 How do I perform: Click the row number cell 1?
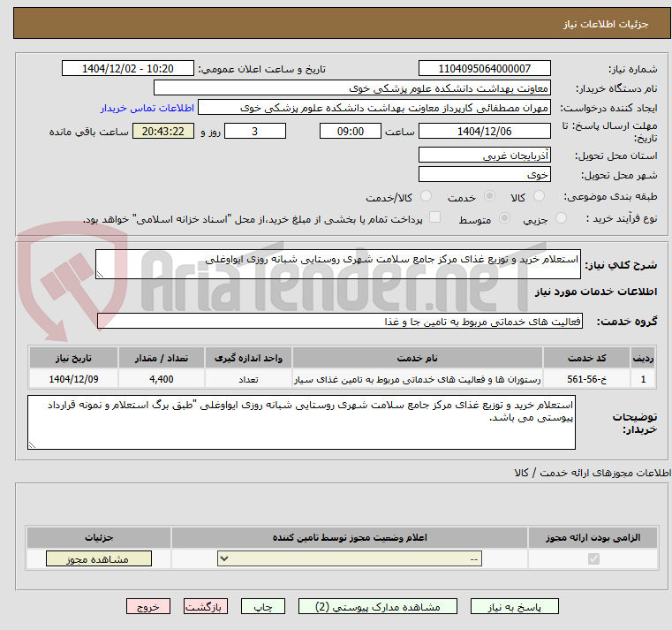click(x=643, y=379)
